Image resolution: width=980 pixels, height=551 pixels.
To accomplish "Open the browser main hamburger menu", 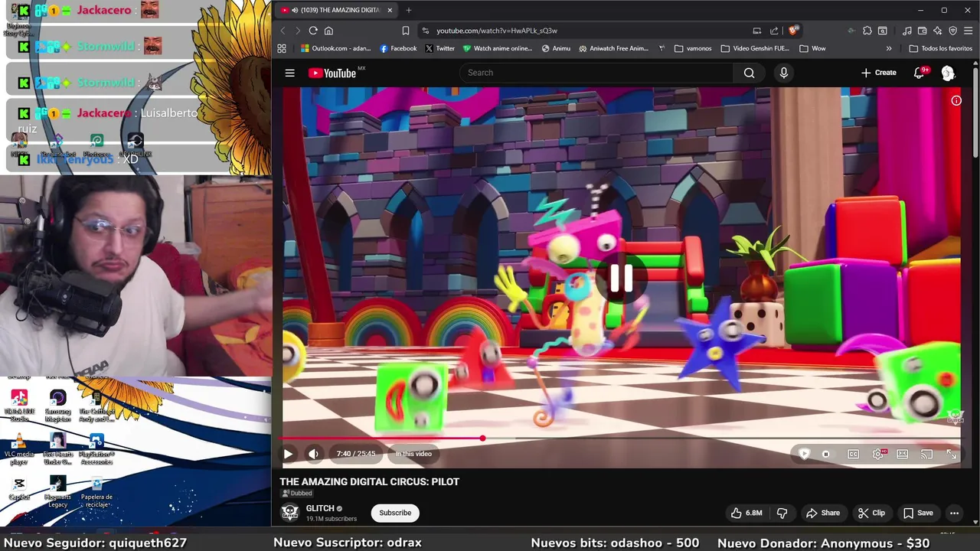I will pos(969,31).
